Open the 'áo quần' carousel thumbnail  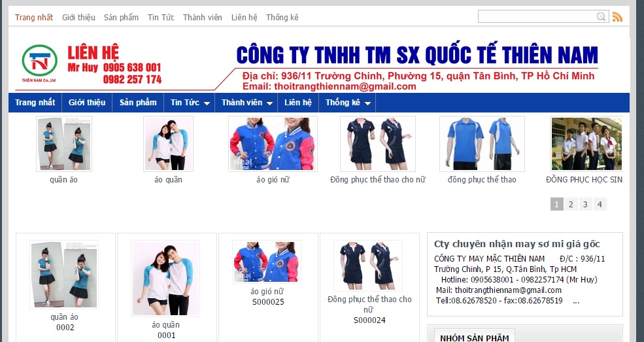tap(169, 144)
